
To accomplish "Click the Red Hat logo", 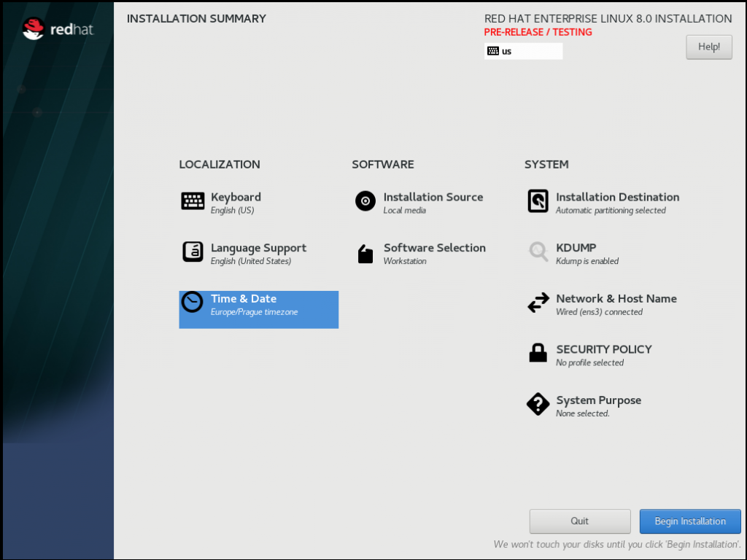I will click(x=58, y=29).
